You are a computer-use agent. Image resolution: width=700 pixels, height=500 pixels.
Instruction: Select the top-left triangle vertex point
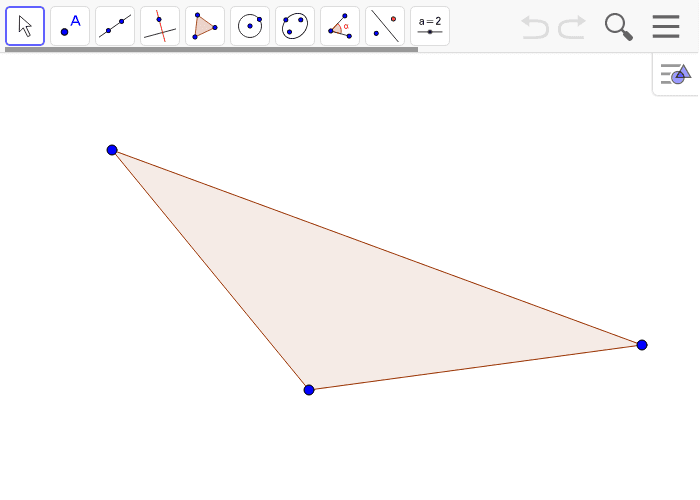click(112, 150)
